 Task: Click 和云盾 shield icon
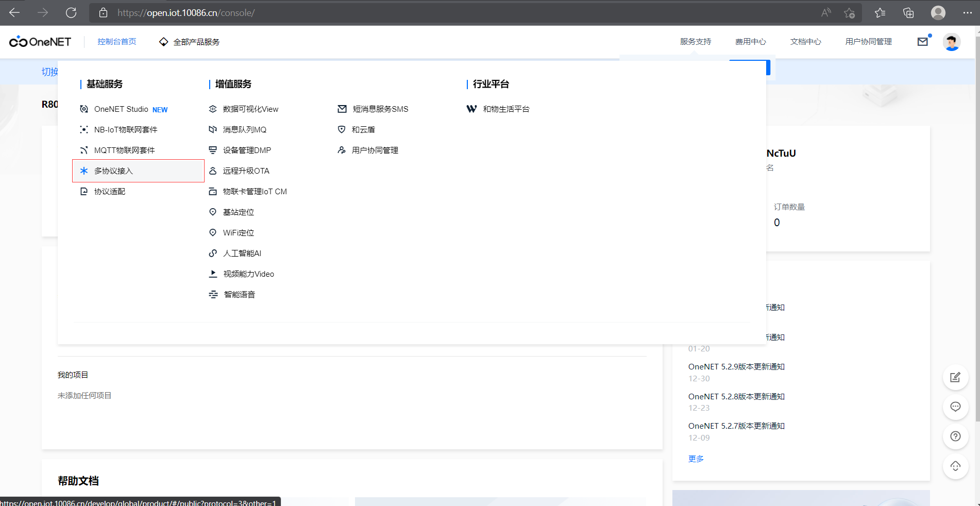342,130
